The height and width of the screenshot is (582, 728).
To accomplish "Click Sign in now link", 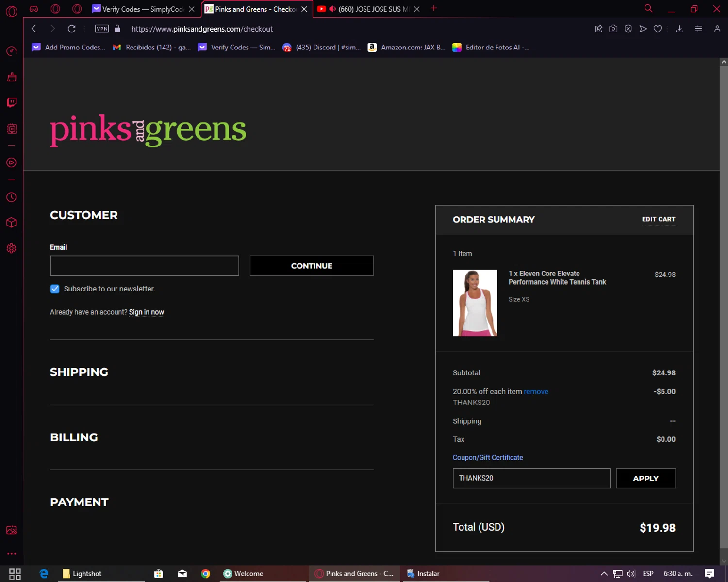I will (147, 312).
